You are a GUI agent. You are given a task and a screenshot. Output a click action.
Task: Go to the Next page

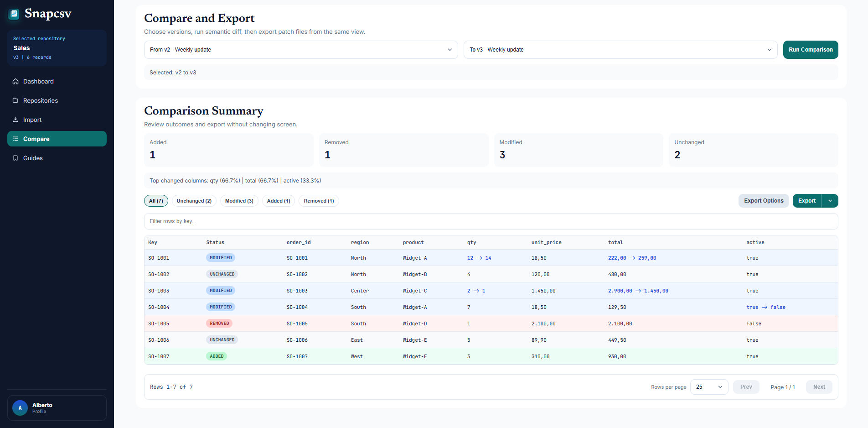point(819,387)
